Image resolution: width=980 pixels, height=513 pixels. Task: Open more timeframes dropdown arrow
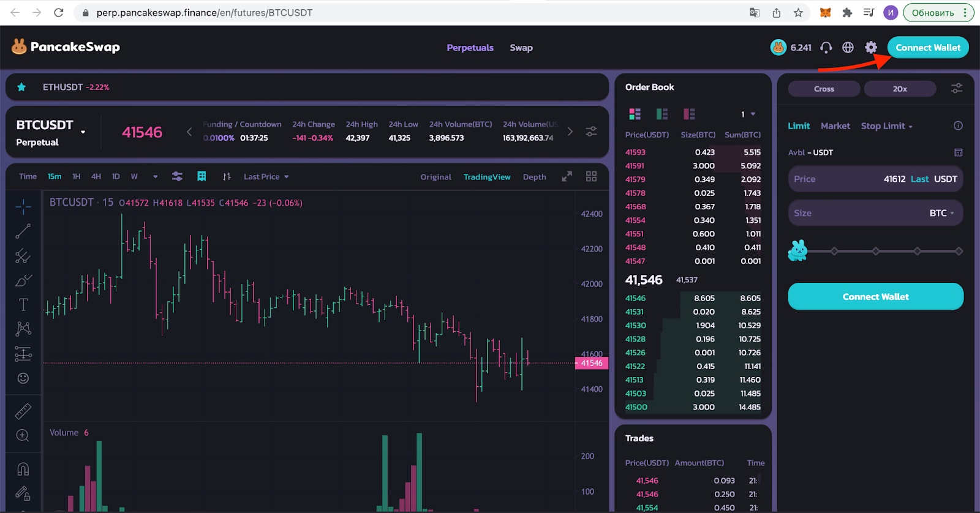155,176
